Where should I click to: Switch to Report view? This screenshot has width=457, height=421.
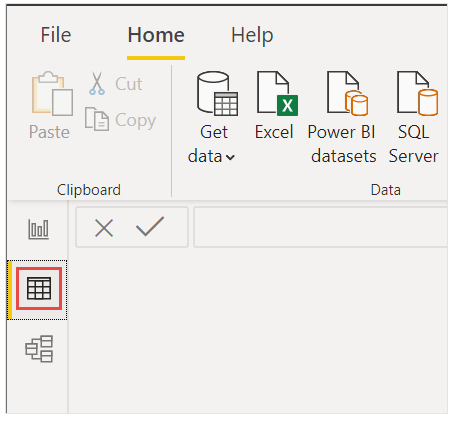point(38,229)
